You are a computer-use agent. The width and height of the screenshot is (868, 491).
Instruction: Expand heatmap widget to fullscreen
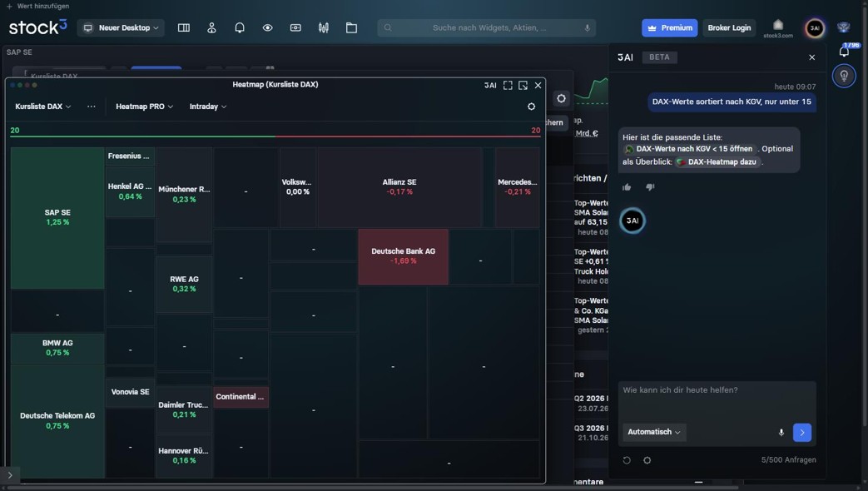click(x=508, y=85)
